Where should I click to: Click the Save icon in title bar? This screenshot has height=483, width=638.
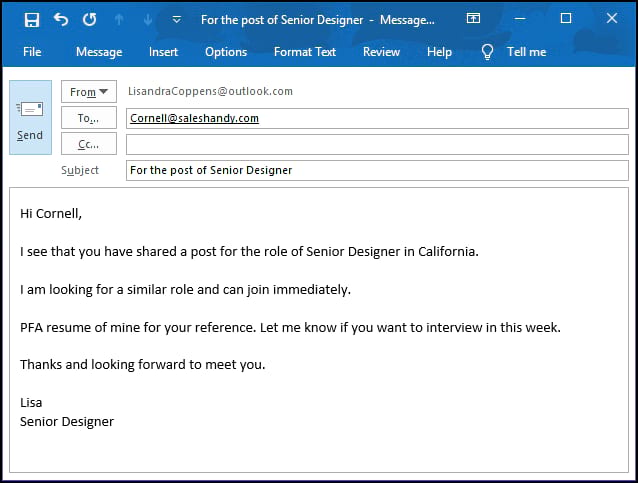[x=32, y=20]
